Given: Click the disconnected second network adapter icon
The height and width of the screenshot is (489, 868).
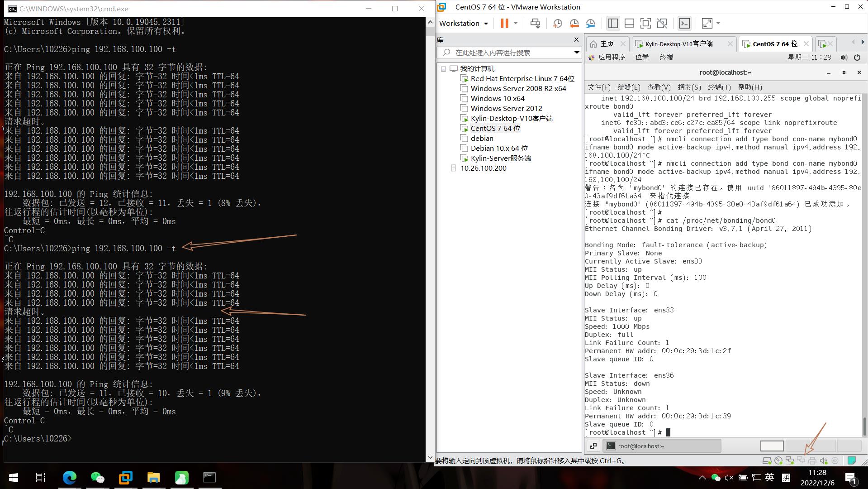Looking at the screenshot, I should pos(801,460).
